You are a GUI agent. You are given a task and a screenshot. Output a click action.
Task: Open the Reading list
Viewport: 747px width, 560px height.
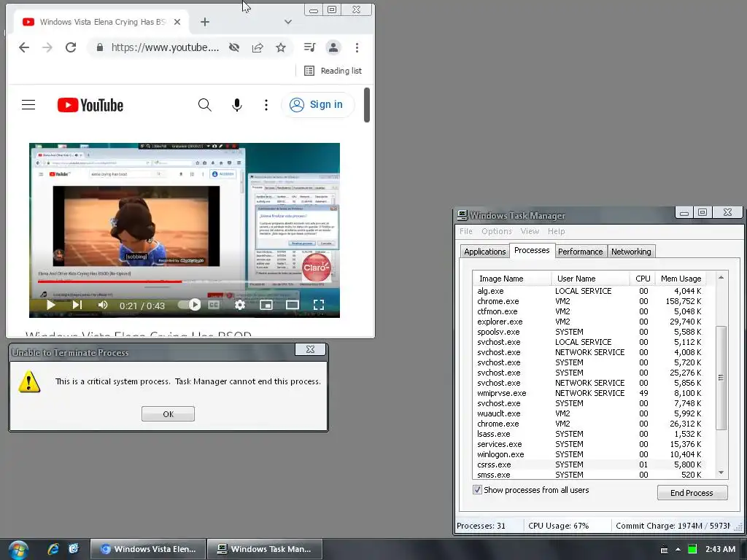point(333,71)
